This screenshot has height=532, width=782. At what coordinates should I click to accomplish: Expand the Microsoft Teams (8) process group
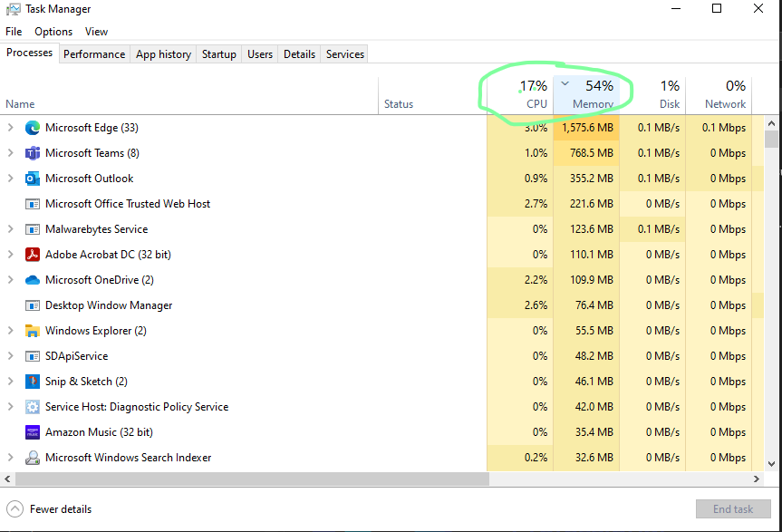click(x=11, y=153)
